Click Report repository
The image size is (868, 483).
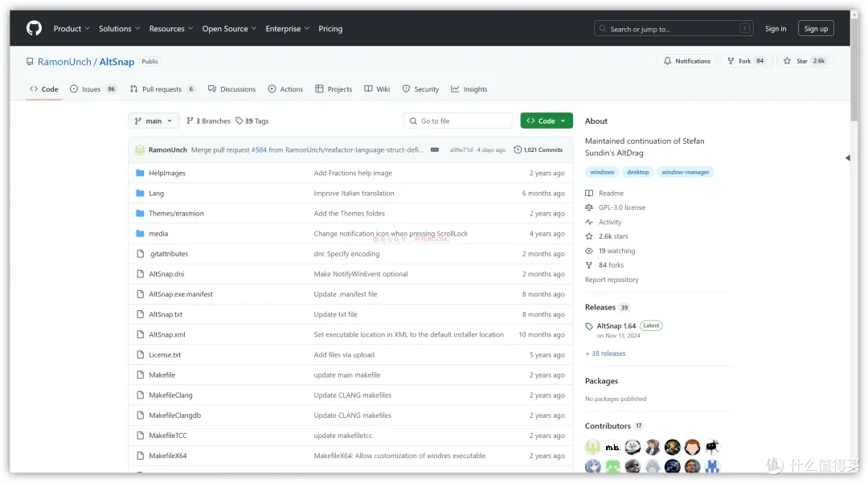click(x=612, y=280)
